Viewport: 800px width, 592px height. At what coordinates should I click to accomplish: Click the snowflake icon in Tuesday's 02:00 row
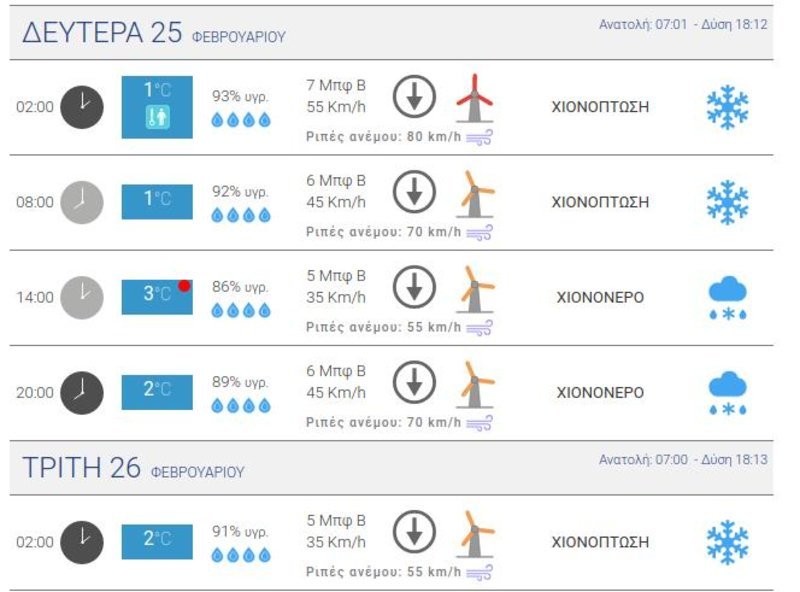(x=727, y=542)
